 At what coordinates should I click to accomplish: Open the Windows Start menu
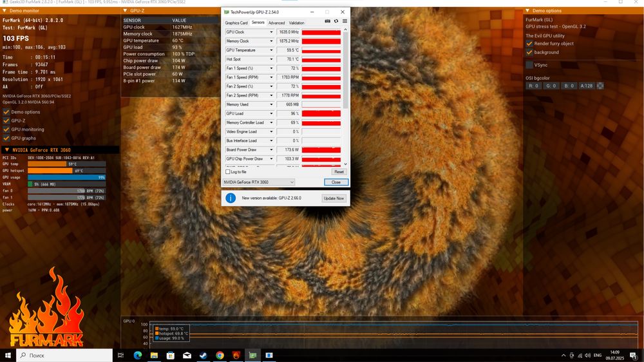pos(7,355)
